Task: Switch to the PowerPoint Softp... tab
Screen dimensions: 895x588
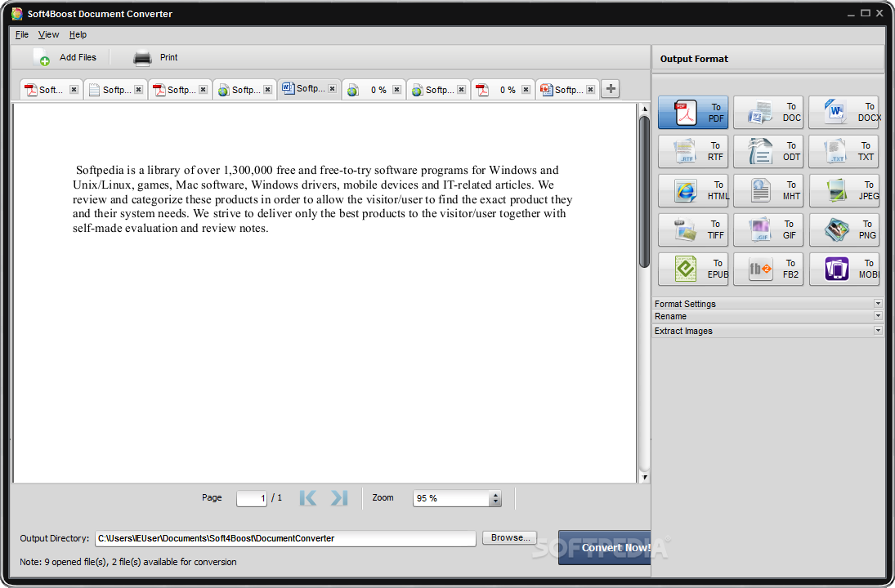Action: tap(567, 90)
